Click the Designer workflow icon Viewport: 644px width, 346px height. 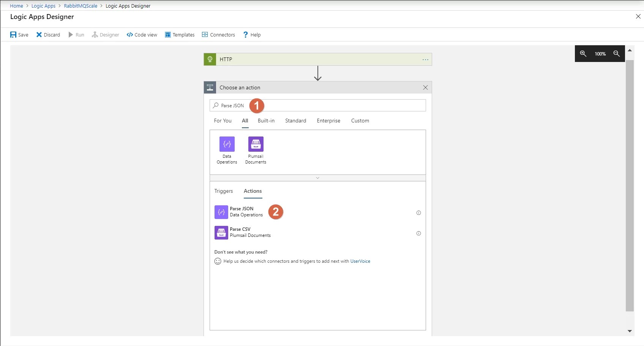[95, 35]
